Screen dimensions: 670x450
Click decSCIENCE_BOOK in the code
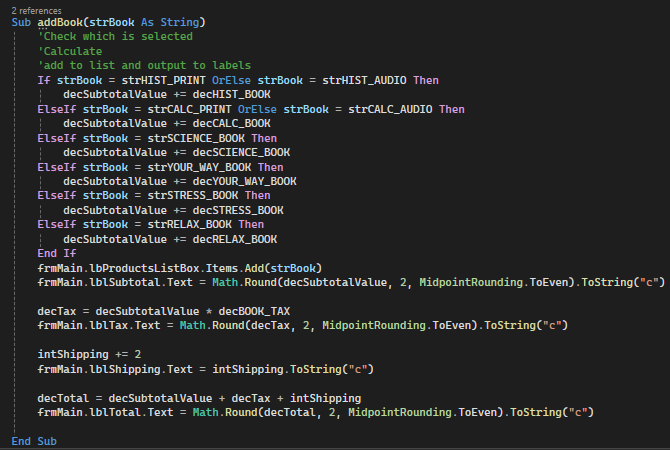241,153
